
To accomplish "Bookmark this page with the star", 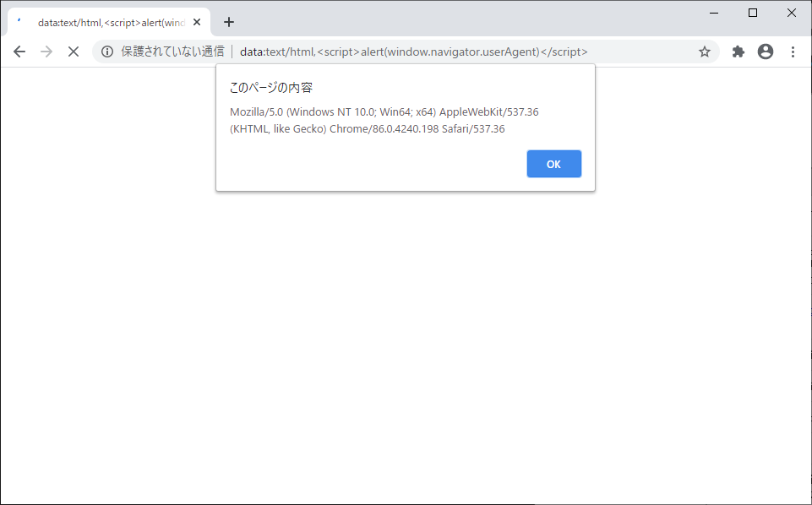I will point(705,52).
